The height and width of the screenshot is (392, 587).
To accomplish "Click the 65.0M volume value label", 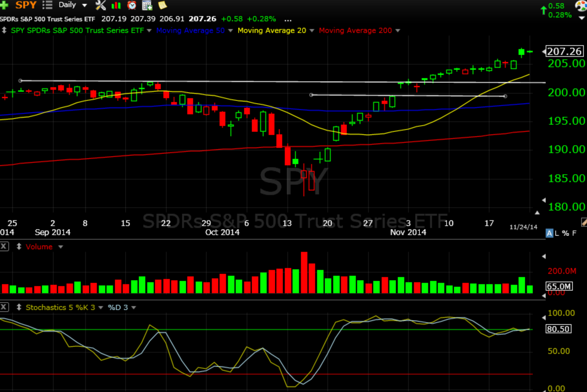I will pyautogui.click(x=559, y=286).
